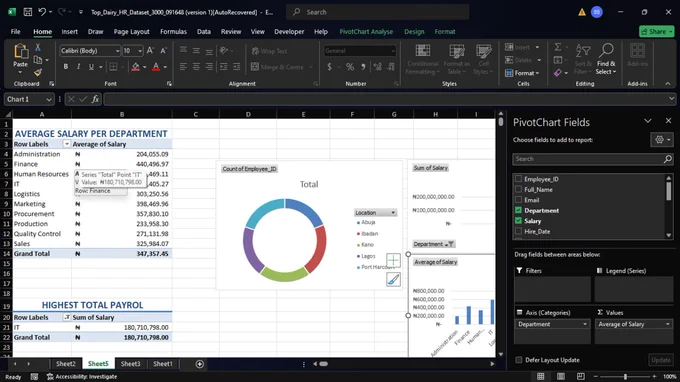Open the font name Calibri dropdown

click(117, 51)
